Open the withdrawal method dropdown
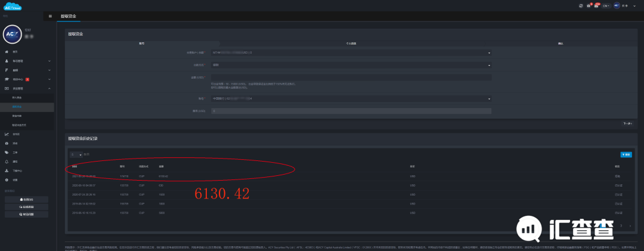The height and width of the screenshot is (251, 644). (351, 65)
